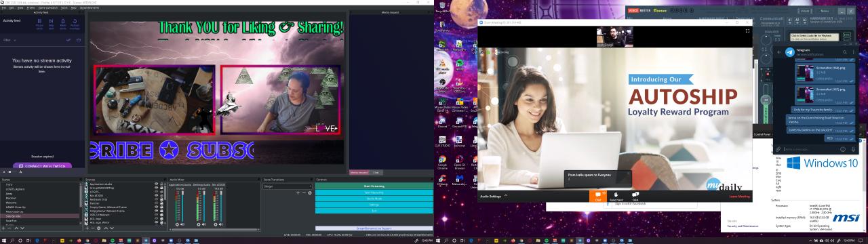
Task: Mute Desktop Audio speaker in mixer
Action: pos(203,224)
